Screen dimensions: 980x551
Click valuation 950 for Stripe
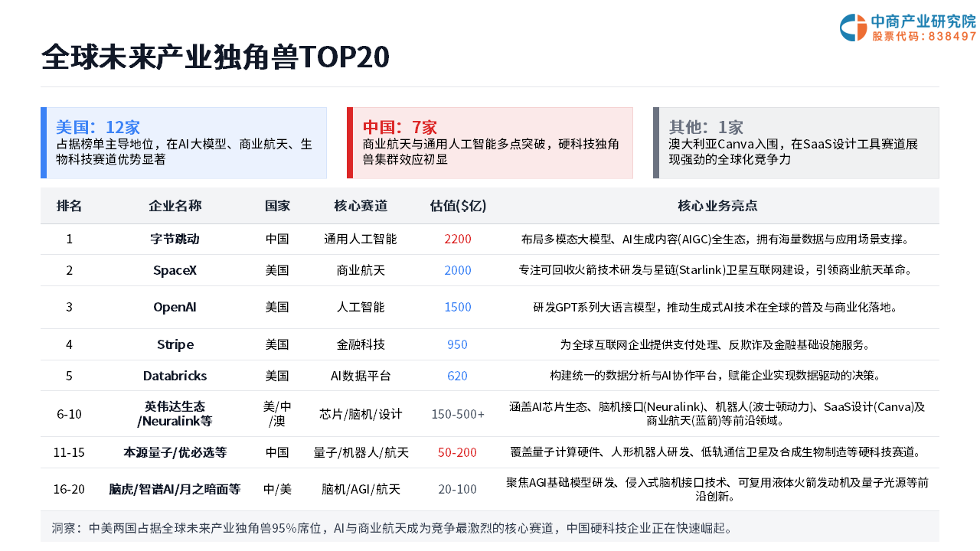point(458,344)
